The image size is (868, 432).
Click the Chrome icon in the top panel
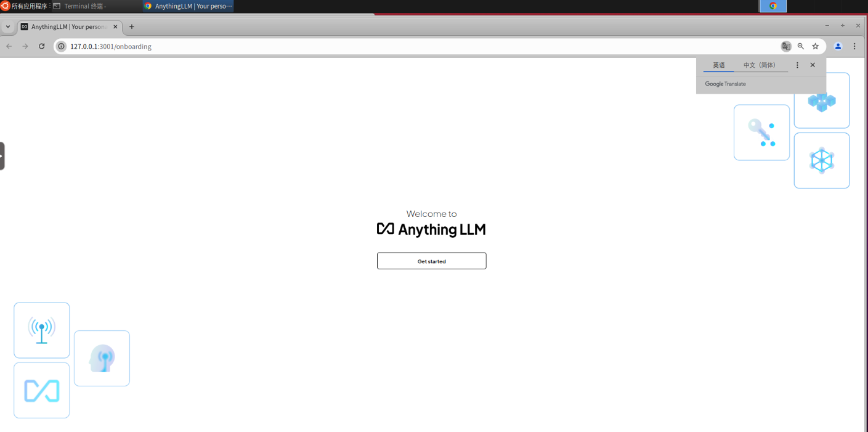(773, 6)
